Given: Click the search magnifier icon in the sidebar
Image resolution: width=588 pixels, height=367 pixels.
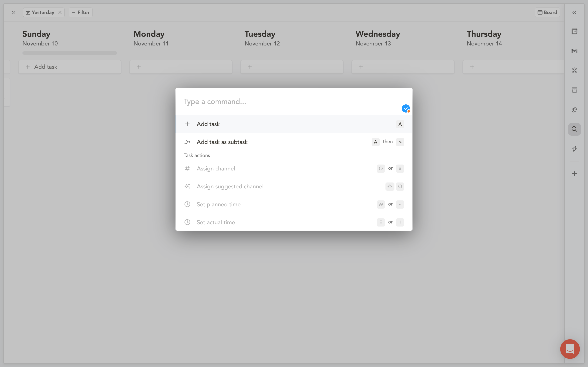Looking at the screenshot, I should 574,129.
